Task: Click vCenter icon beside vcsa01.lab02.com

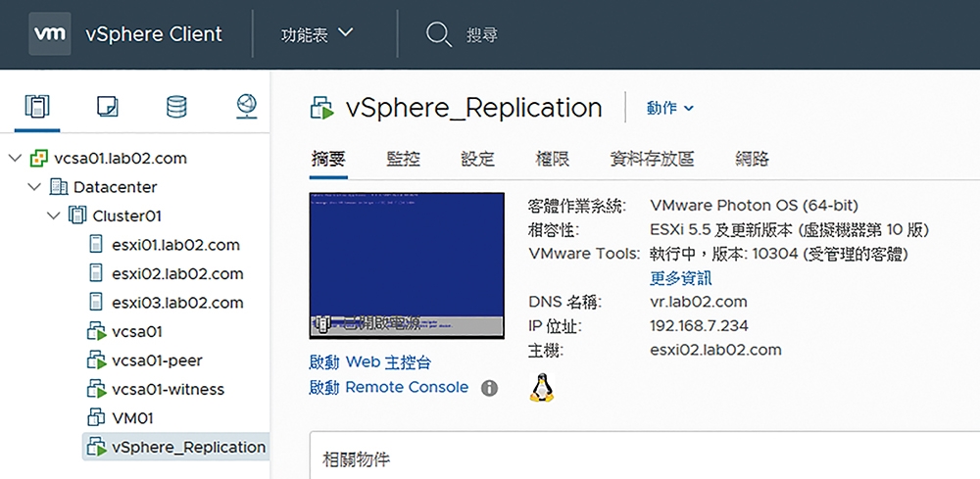Action: click(x=38, y=159)
